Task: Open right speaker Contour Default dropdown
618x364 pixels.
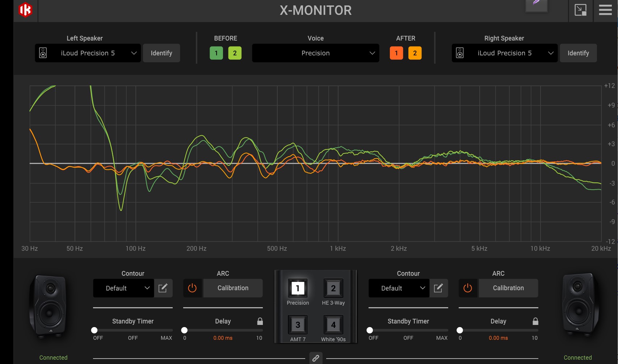Action: tap(399, 288)
